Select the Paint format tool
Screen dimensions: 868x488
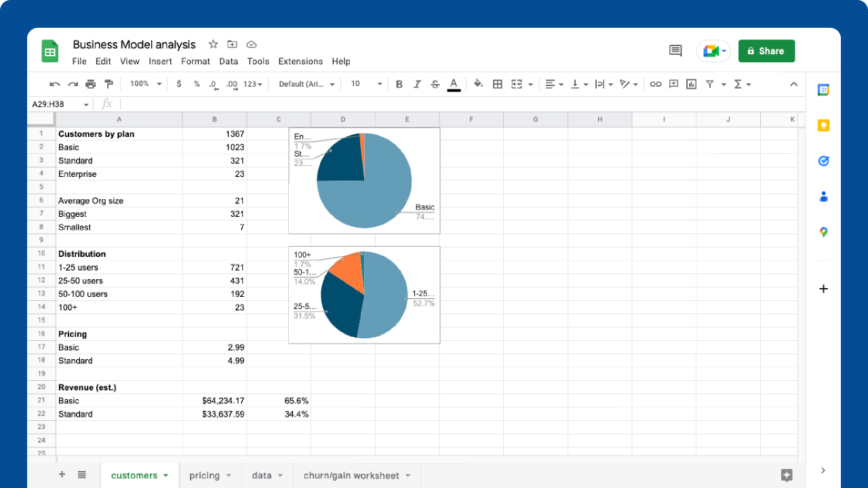(x=108, y=83)
